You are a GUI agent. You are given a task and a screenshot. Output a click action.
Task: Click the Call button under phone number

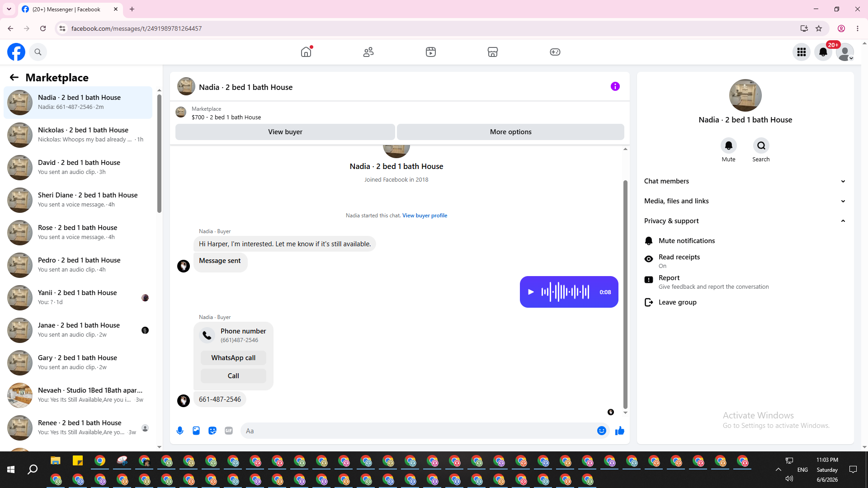(233, 376)
